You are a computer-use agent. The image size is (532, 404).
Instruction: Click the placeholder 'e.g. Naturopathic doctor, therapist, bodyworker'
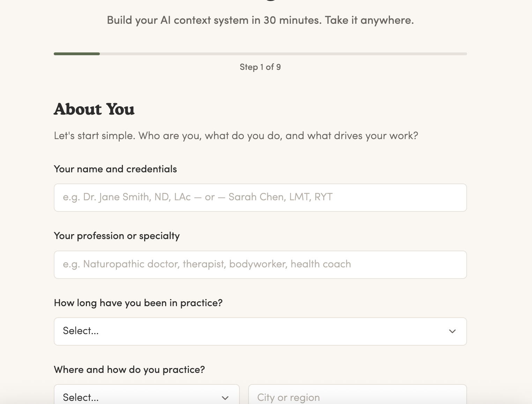(207, 264)
